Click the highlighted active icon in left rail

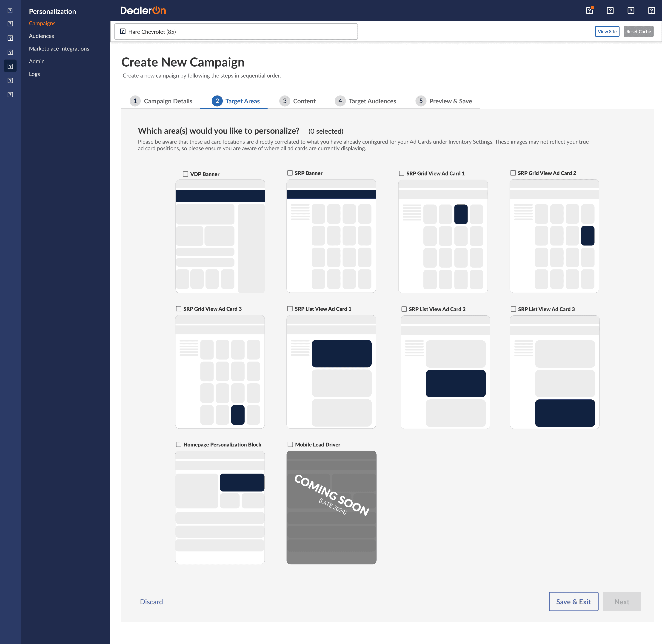(x=10, y=66)
